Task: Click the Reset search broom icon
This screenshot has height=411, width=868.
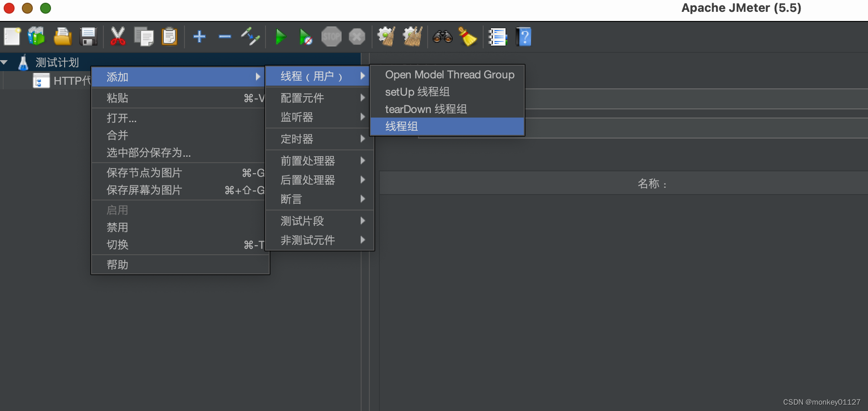Action: [467, 36]
